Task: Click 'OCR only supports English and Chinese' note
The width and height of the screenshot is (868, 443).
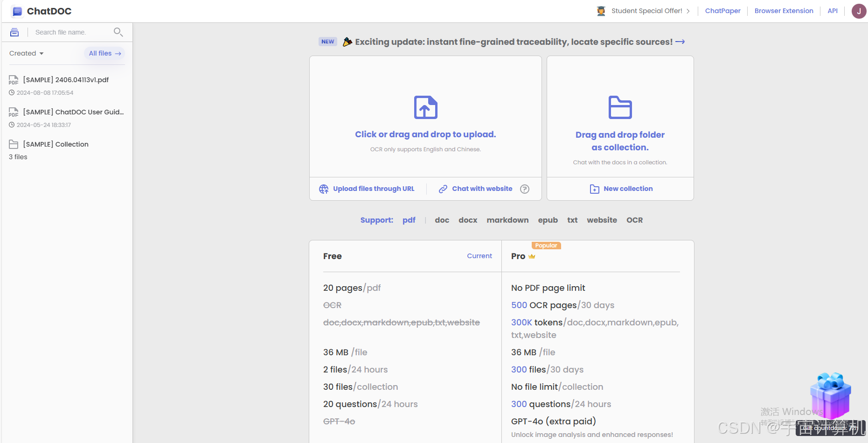Action: (425, 149)
